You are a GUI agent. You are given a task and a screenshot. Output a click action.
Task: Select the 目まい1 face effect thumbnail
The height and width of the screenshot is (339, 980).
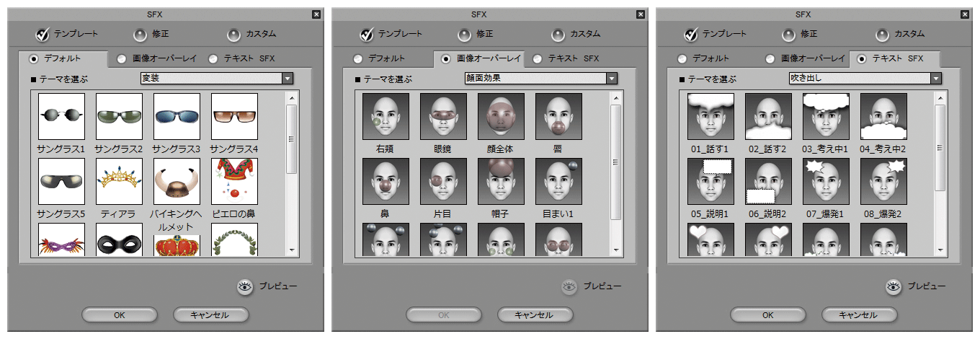coord(558,182)
